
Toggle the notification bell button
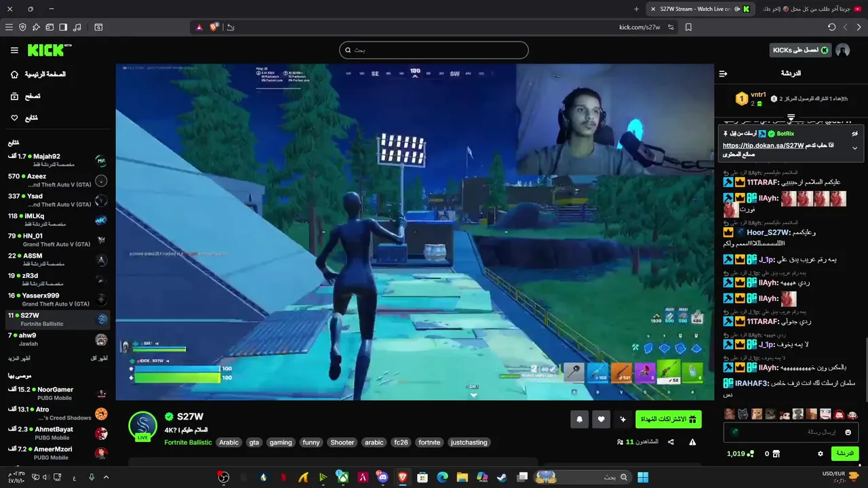[x=579, y=420]
